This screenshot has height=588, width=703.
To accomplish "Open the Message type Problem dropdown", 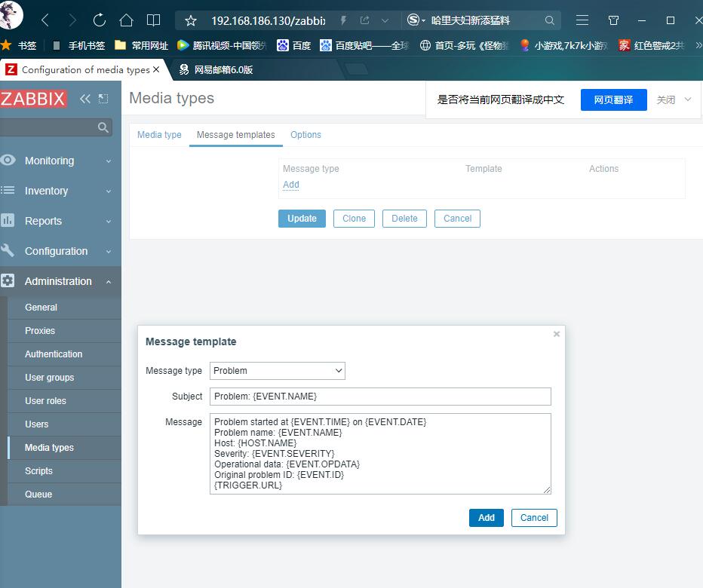I will click(278, 371).
